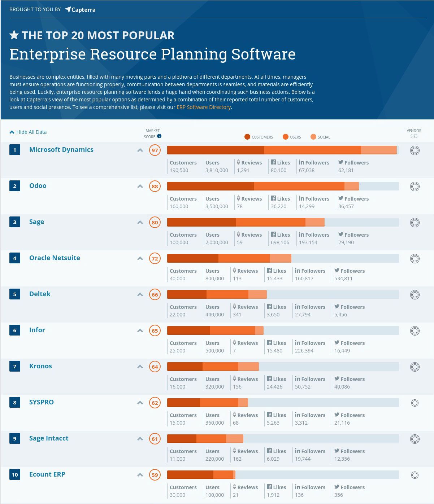Click Ecount ERP market score bar
Viewport: 434px width, 504px height.
283,475
